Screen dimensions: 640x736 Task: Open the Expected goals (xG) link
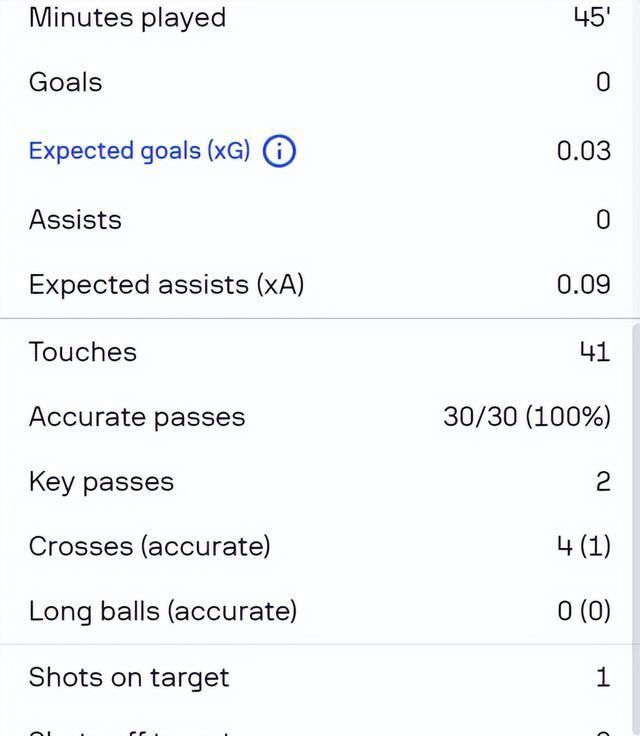139,151
